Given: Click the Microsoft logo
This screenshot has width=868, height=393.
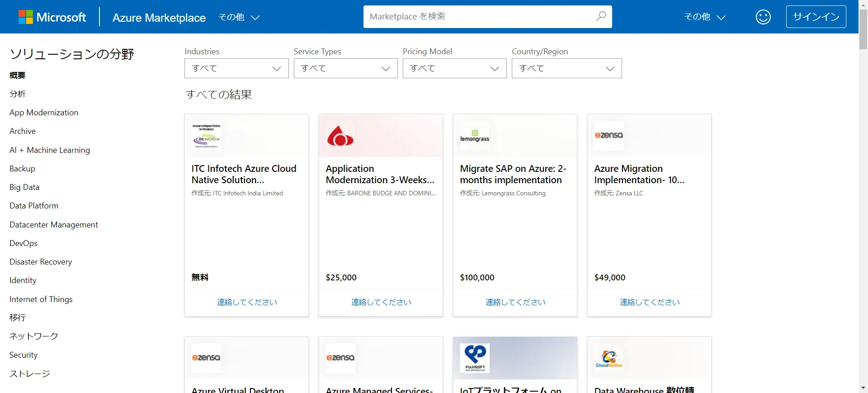Looking at the screenshot, I should 52,17.
